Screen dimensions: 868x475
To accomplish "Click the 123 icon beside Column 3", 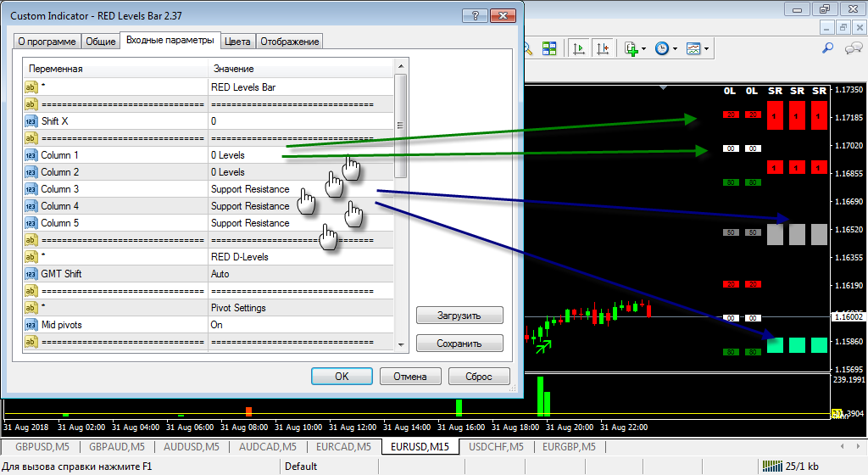I will coord(31,189).
